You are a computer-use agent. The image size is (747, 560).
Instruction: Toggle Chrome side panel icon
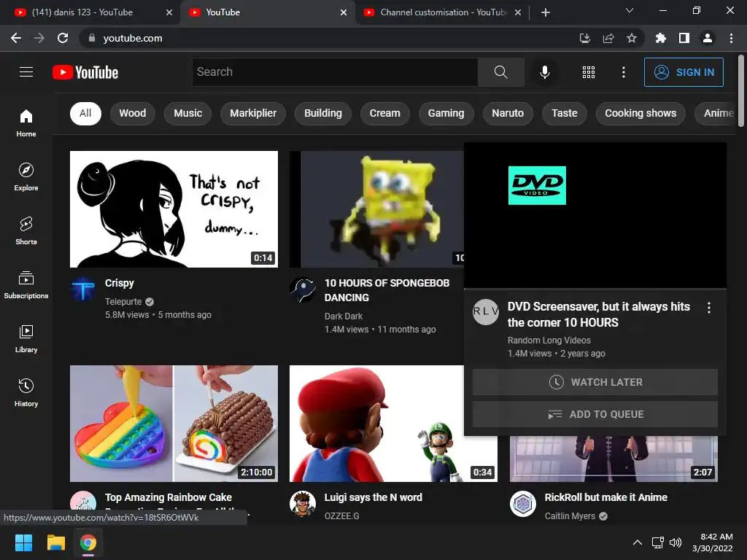click(x=684, y=38)
